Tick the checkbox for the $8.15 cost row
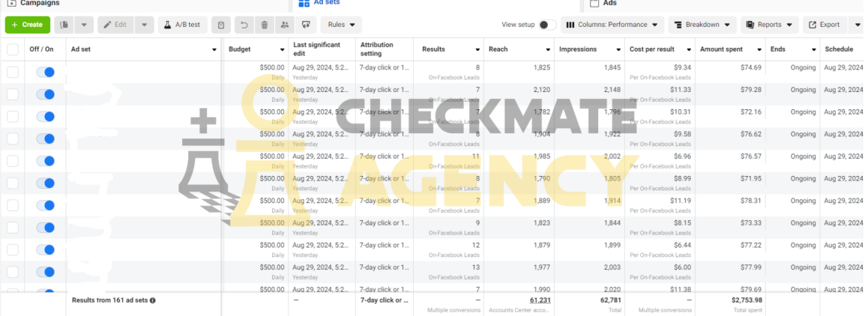The image size is (868, 316). point(12,228)
